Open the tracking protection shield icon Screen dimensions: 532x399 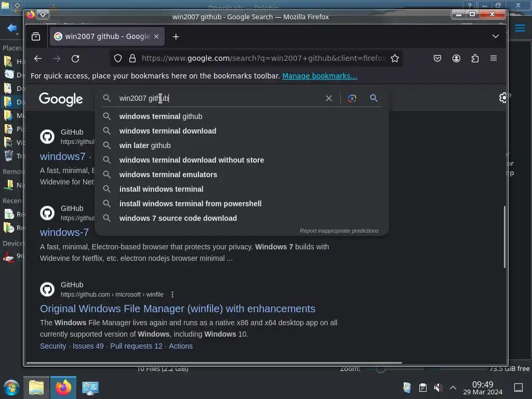click(118, 58)
